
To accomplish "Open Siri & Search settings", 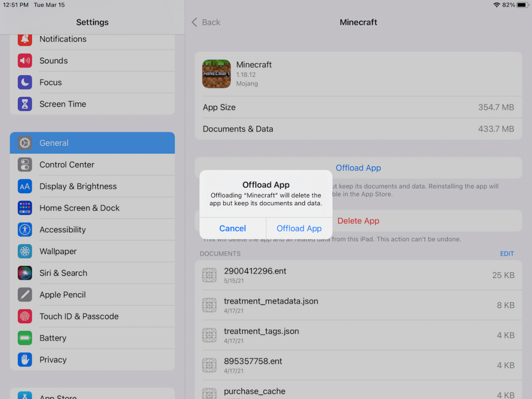I will tap(92, 273).
